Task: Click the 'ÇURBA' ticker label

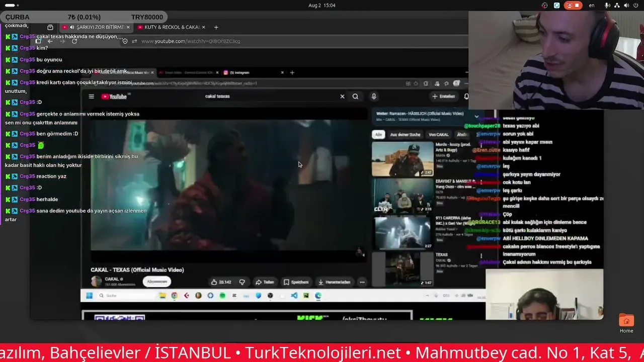Action: click(x=17, y=17)
